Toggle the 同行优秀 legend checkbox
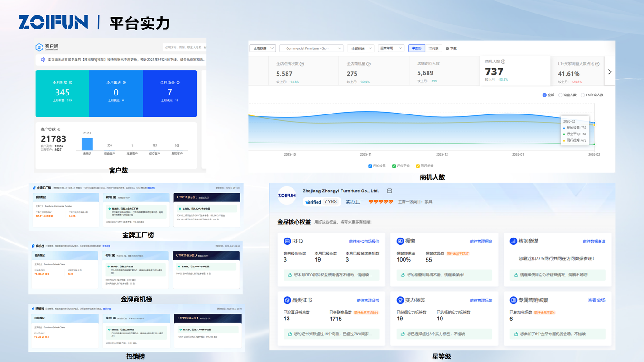Image resolution: width=644 pixels, height=362 pixels. click(417, 166)
